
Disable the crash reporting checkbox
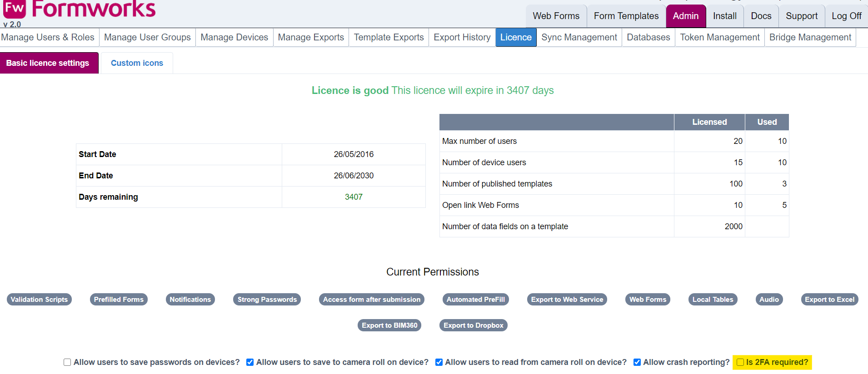coord(637,362)
